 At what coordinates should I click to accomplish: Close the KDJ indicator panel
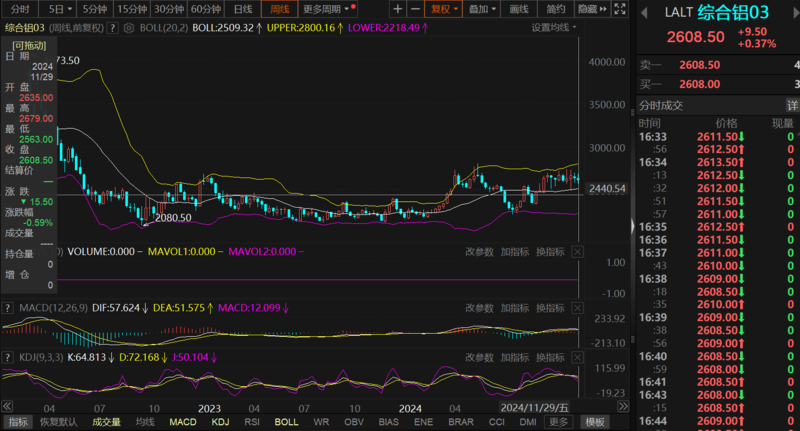[x=576, y=356]
